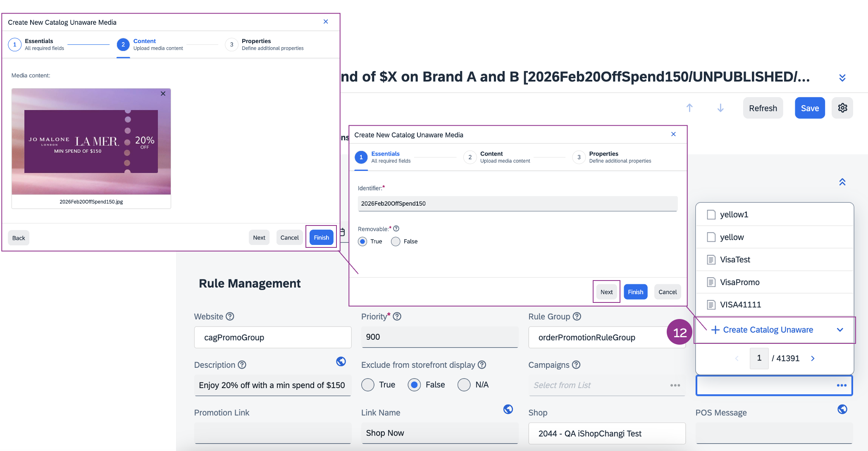
Task: Collapse section with double chevron up
Action: [842, 182]
